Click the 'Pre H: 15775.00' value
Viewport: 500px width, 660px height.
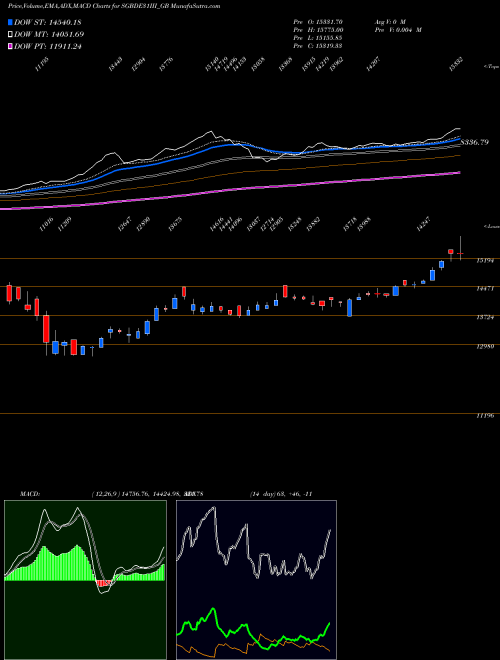point(318,30)
